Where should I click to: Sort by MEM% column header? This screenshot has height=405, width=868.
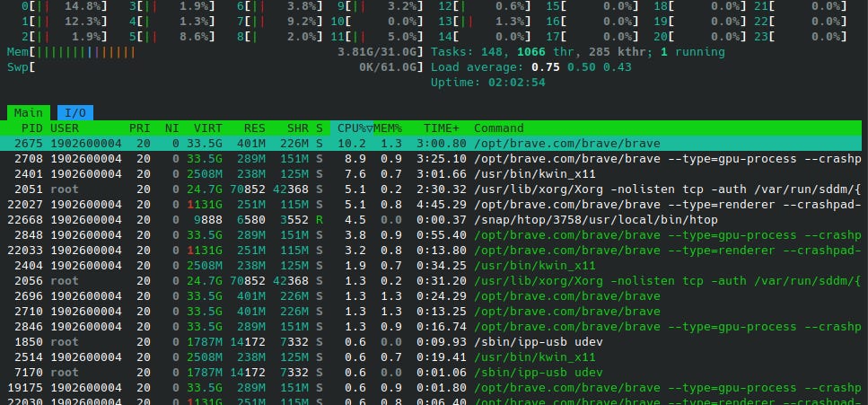tap(388, 128)
